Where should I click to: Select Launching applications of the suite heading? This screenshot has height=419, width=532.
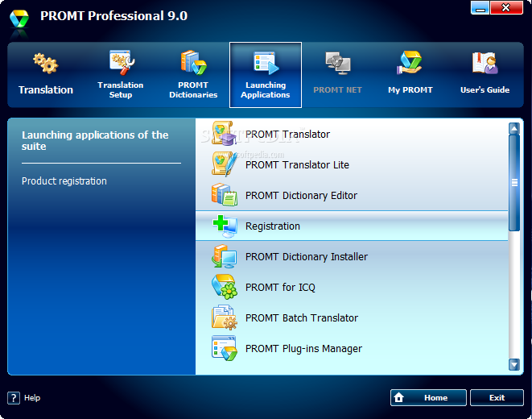[x=95, y=140]
